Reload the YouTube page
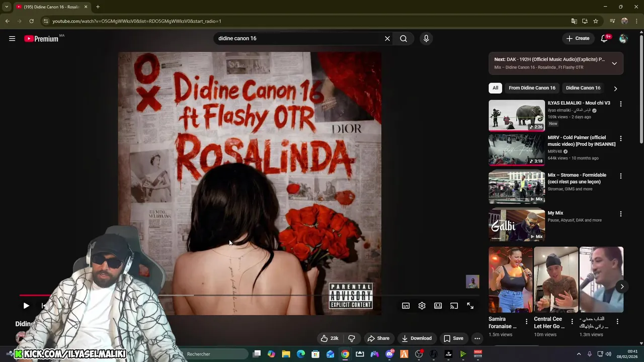 tap(31, 21)
